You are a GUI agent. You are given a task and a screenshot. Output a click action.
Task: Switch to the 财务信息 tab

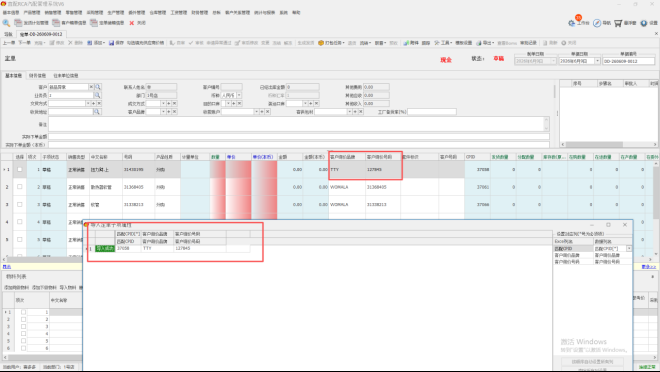[x=37, y=76]
